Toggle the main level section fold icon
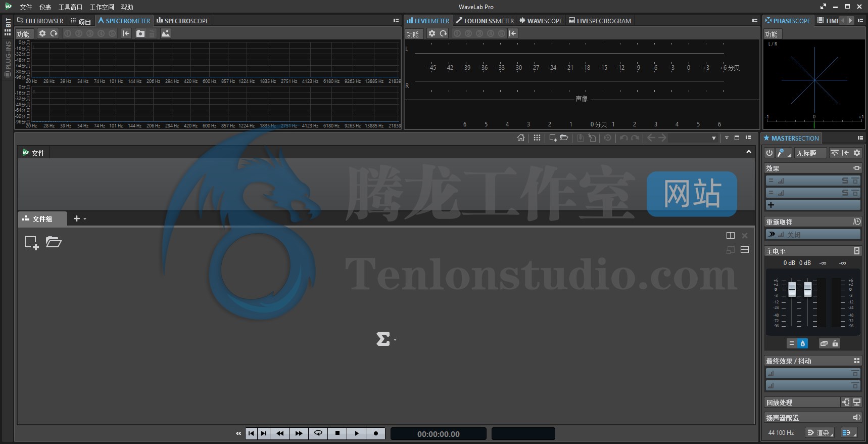 857,251
